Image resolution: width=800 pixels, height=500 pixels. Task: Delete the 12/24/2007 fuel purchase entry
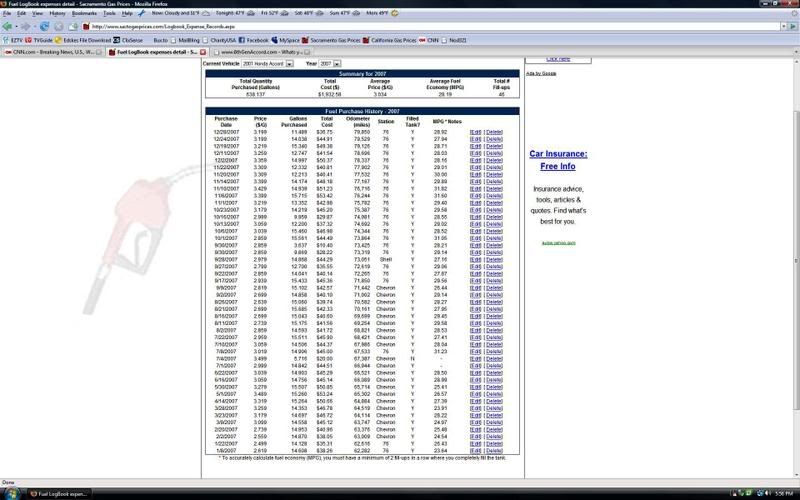click(494, 139)
